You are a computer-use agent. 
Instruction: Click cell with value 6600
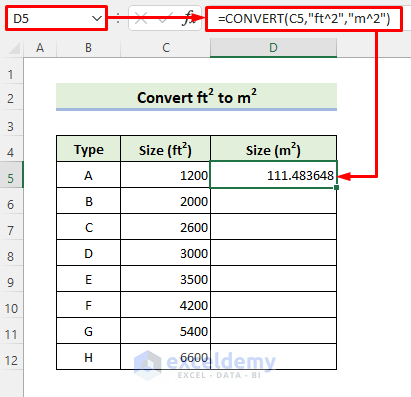[x=165, y=357]
